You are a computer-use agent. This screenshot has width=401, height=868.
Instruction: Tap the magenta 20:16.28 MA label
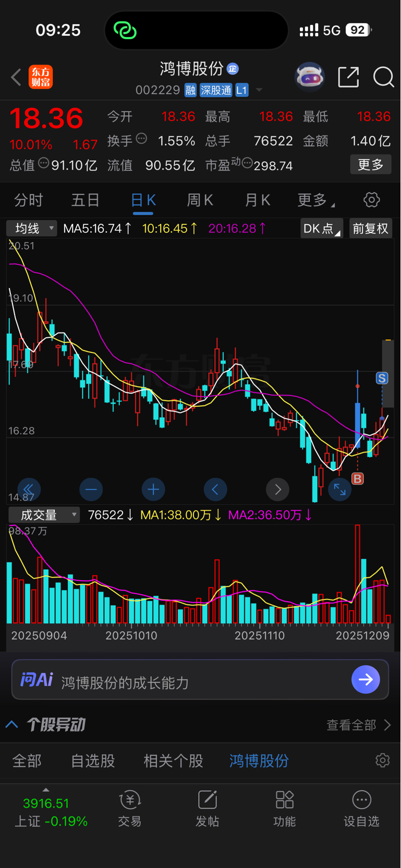[237, 228]
